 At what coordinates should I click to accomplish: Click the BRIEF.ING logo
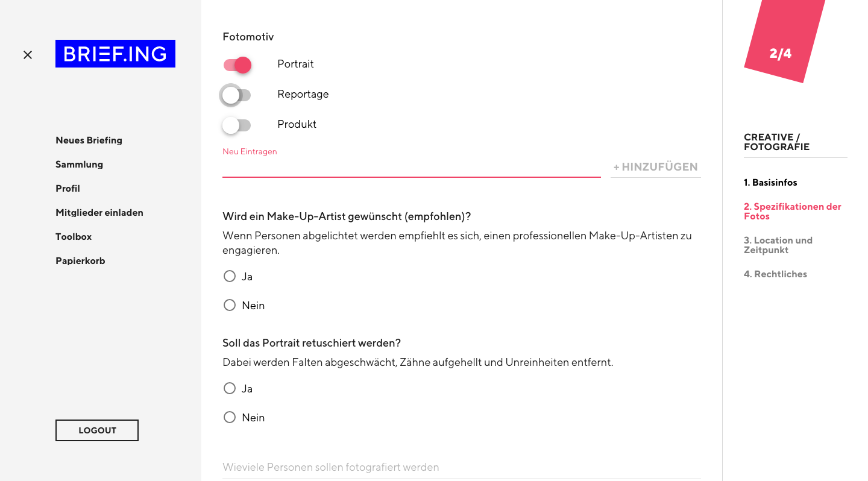(115, 54)
